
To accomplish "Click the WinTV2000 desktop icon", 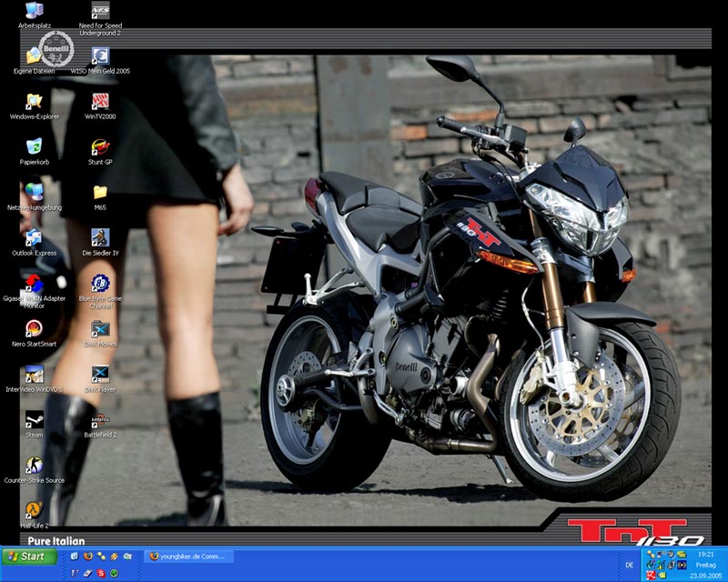I will (x=100, y=106).
